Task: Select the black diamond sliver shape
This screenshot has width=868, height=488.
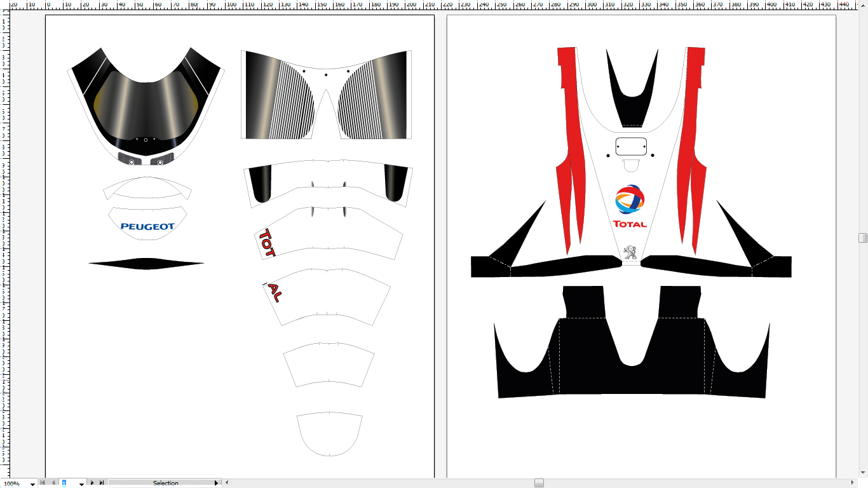Action: coord(146,263)
